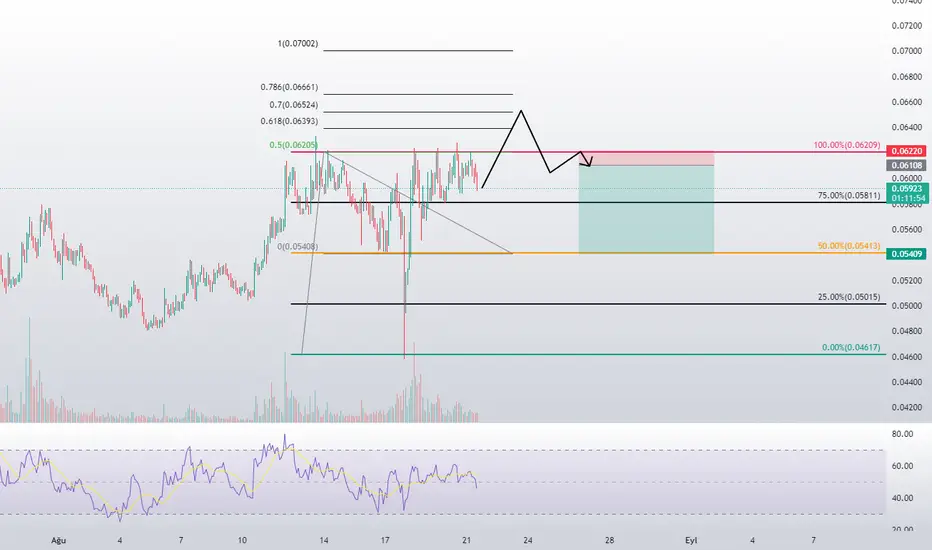Click the 0.06800 price axis value

click(906, 77)
